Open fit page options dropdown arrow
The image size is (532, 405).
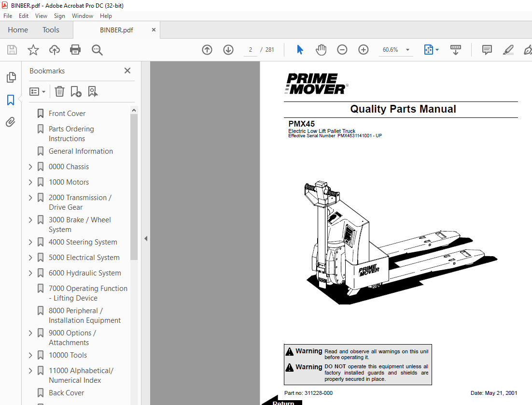coord(437,50)
